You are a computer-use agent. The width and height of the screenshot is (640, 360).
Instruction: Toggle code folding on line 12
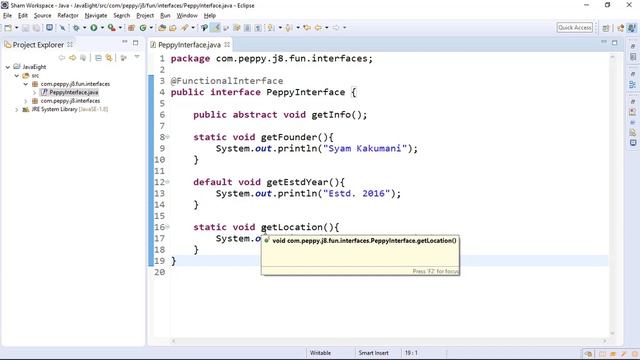tap(167, 182)
